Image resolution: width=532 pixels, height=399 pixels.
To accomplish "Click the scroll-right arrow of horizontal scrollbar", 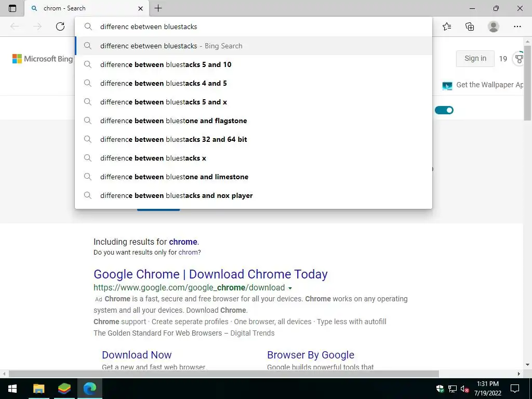I will coord(519,374).
